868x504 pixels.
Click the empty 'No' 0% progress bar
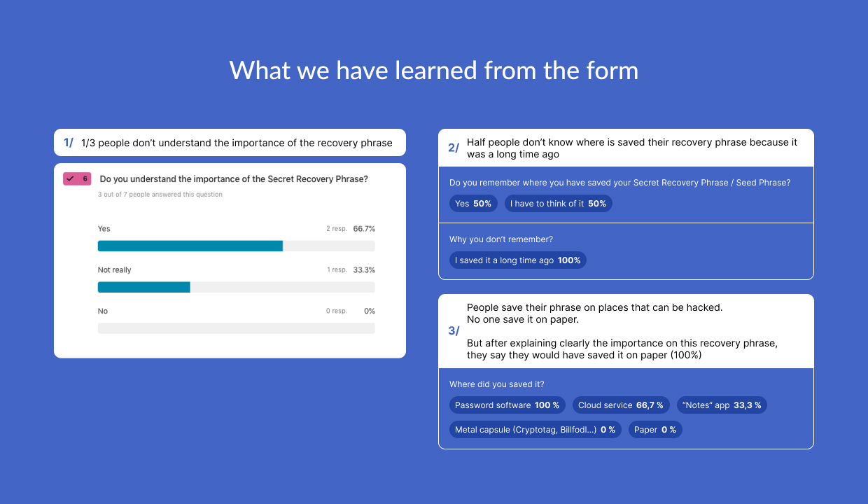coord(236,328)
